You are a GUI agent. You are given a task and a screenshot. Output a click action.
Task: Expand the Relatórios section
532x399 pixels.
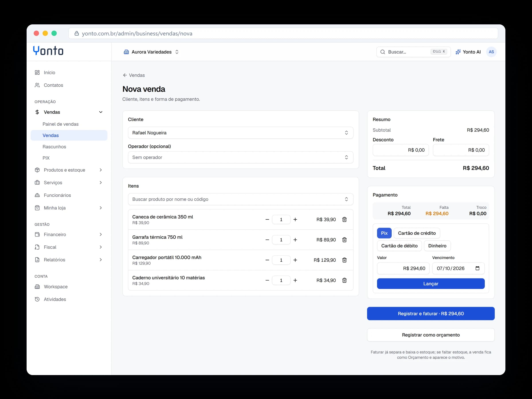pos(69,260)
